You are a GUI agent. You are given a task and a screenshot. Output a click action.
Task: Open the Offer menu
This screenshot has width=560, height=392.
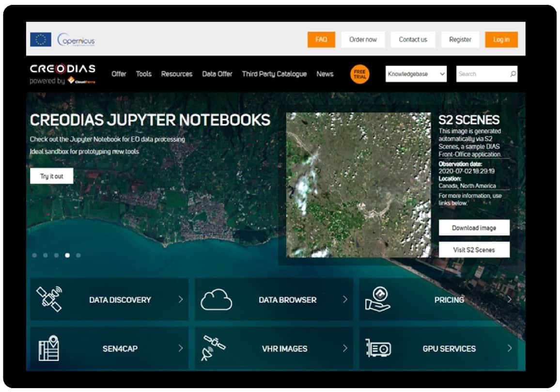[x=119, y=74]
